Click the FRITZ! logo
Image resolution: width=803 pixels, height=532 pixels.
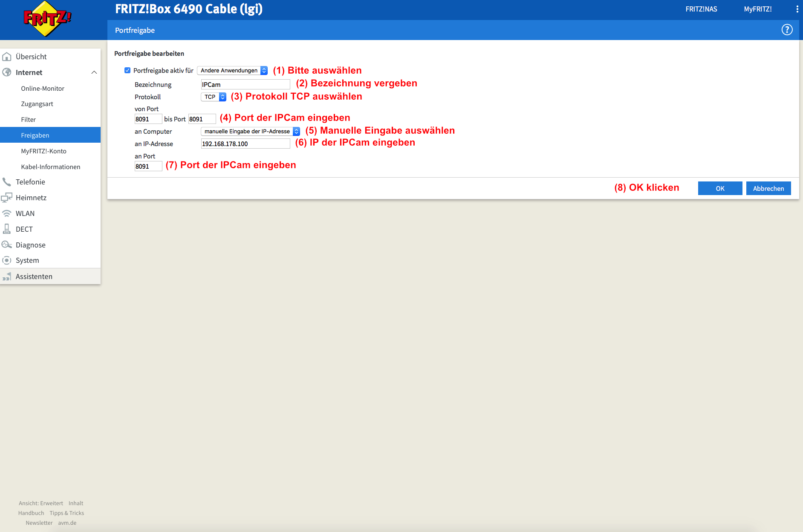47,19
